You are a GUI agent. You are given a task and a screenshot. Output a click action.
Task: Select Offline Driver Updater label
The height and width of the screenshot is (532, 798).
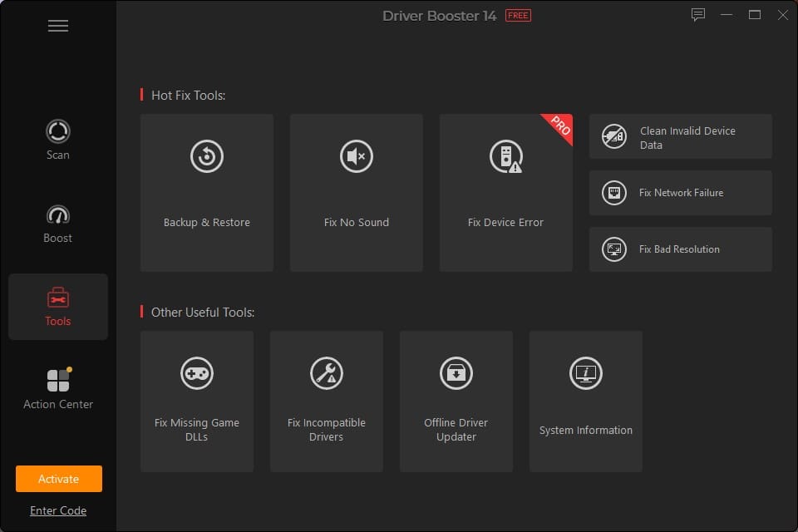coord(456,430)
